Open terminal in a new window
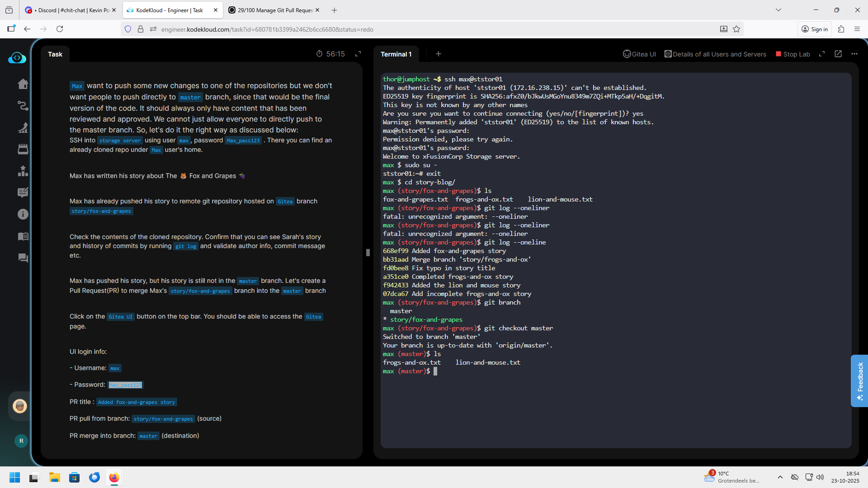This screenshot has height=488, width=868. click(x=838, y=54)
